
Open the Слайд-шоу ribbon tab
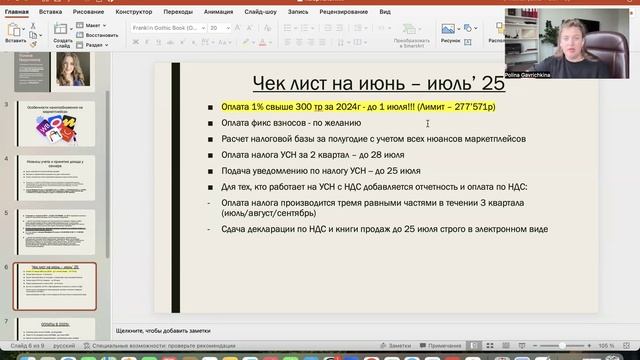[x=260, y=12]
